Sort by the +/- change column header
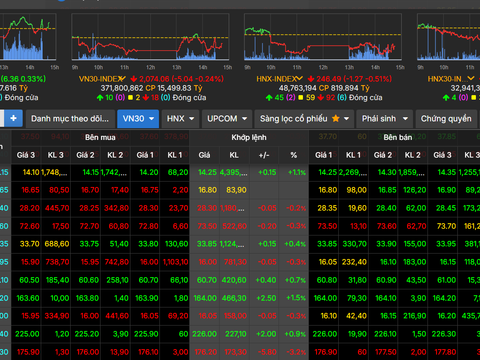This screenshot has height=360, width=480. (x=264, y=155)
